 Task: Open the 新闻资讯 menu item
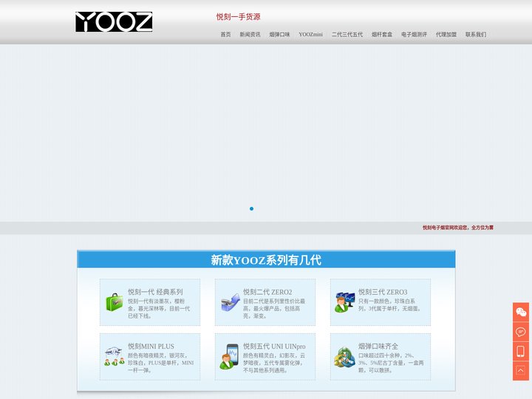(250, 34)
